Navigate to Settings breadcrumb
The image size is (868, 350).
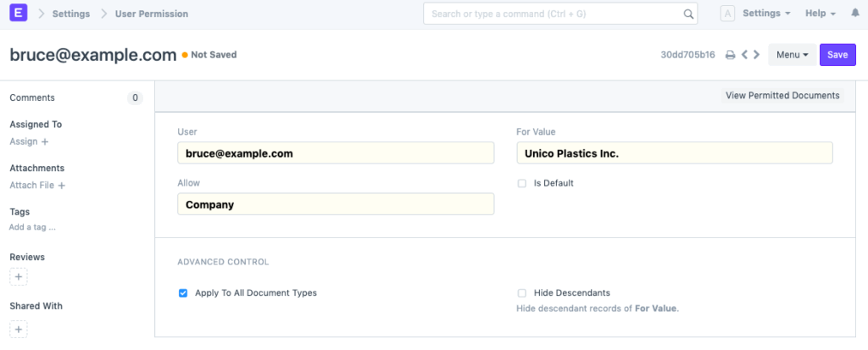click(x=71, y=14)
